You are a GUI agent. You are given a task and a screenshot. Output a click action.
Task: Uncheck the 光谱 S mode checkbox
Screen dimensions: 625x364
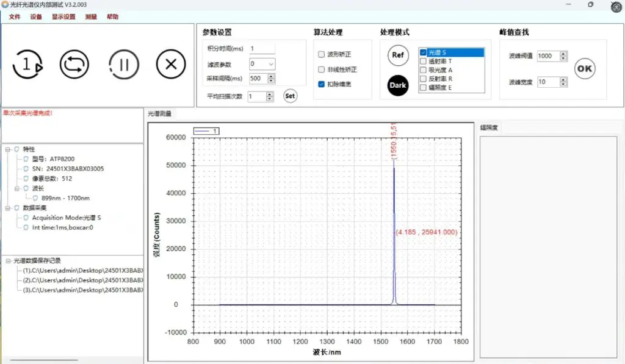tap(424, 52)
